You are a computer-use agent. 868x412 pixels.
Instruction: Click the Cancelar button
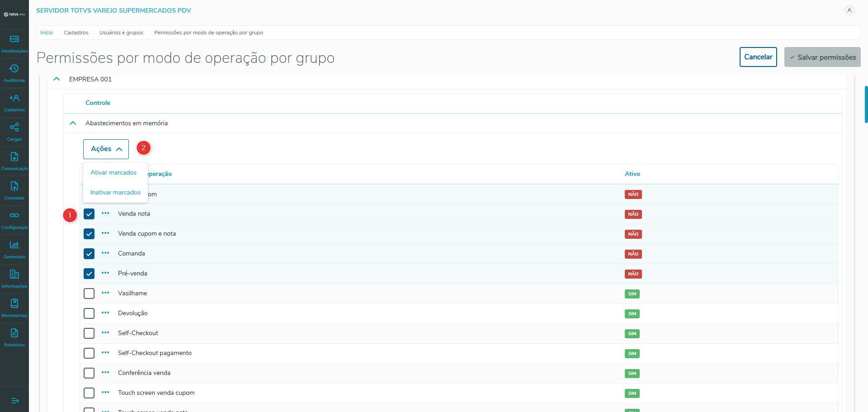point(758,57)
